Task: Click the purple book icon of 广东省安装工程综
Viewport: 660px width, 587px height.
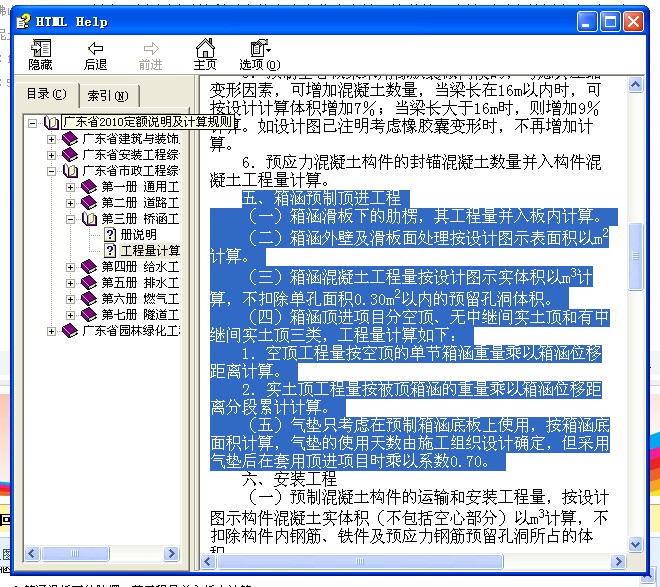Action: click(70, 154)
